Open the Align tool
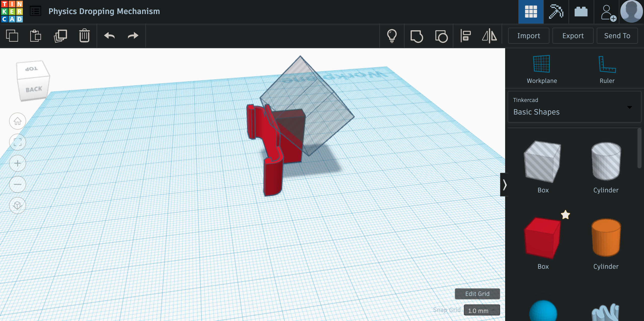644x321 pixels. [x=466, y=36]
